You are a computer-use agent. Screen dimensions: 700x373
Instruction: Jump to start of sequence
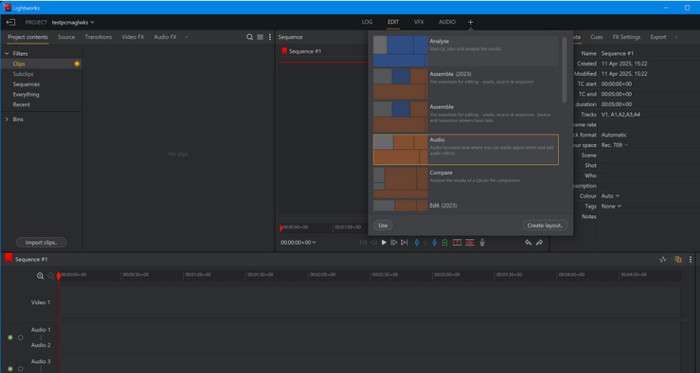pos(363,242)
